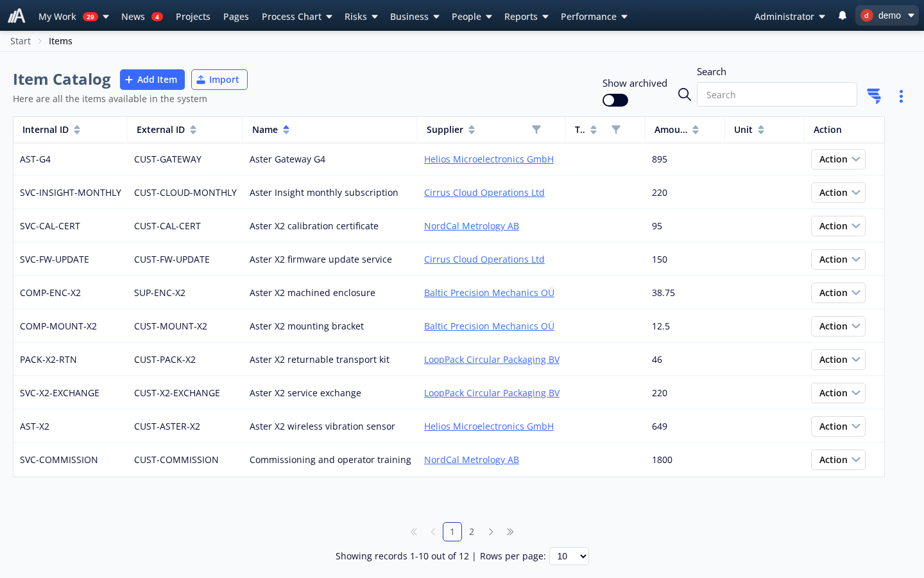
Task: Filter the Supplier column with the funnel icon
Action: pos(536,130)
